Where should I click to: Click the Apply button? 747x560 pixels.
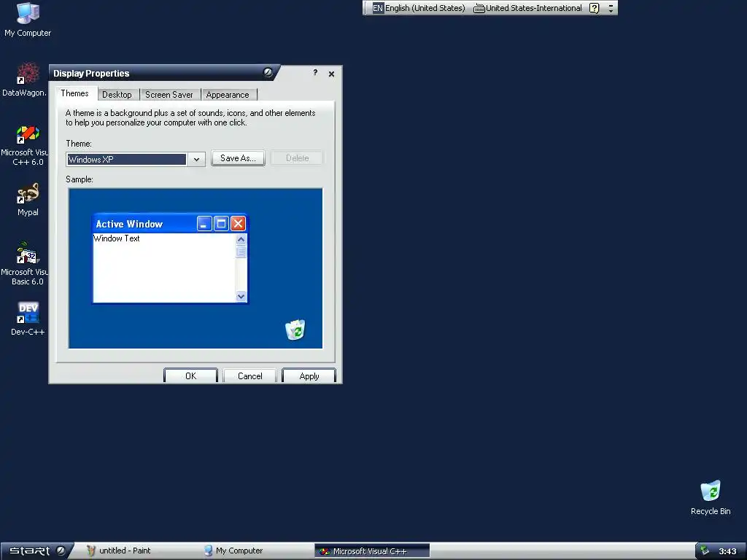[309, 376]
